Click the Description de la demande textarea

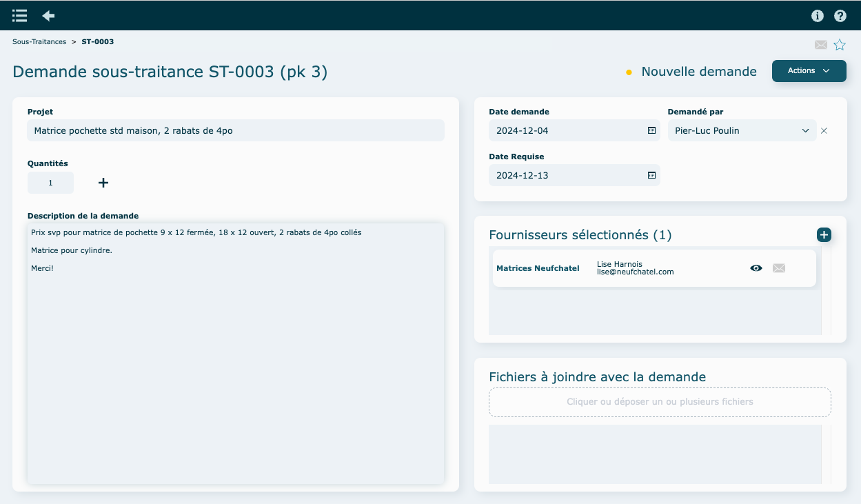point(235,359)
